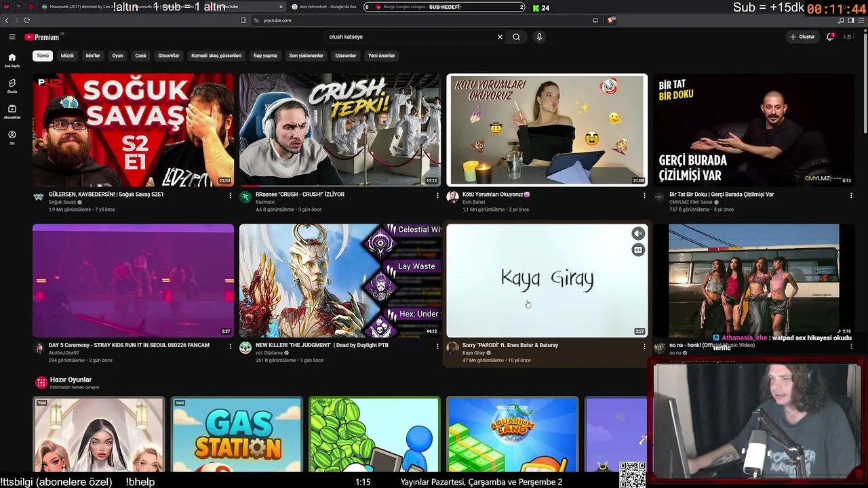Select the İzlenenler filter chip

coord(346,56)
